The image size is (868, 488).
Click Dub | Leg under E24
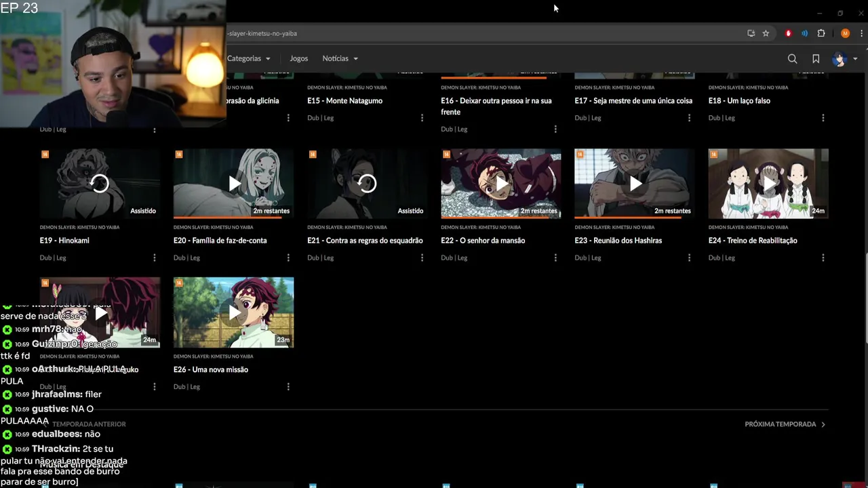[722, 258]
